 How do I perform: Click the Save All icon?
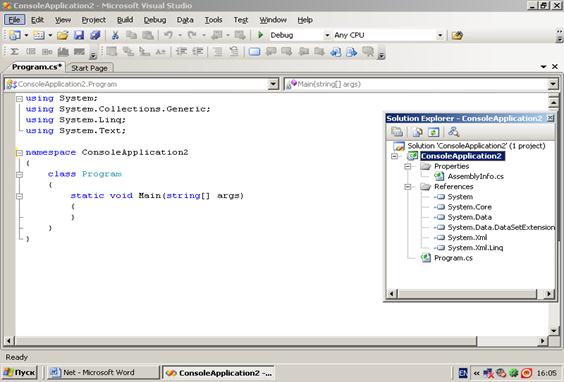click(x=95, y=35)
